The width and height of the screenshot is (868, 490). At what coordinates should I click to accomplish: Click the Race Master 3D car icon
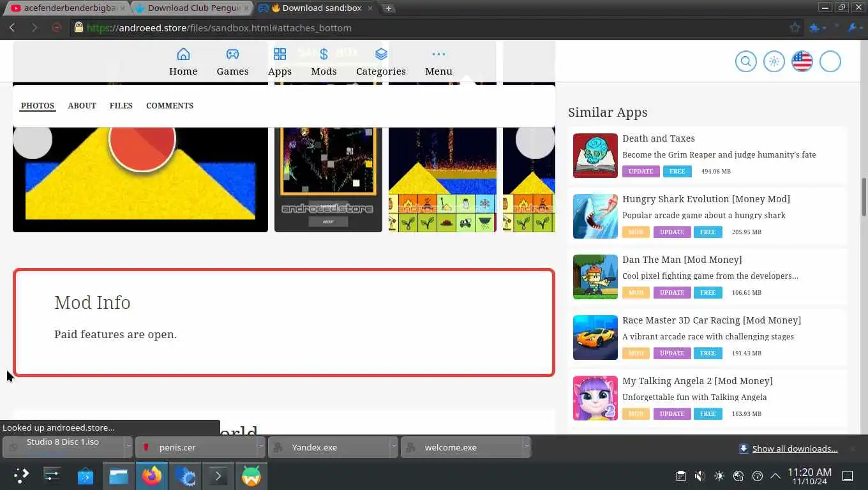[595, 338]
